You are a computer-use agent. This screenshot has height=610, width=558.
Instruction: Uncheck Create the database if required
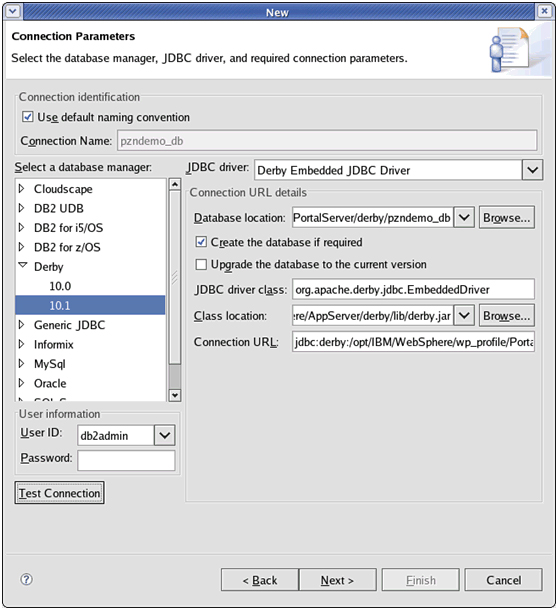[x=201, y=242]
